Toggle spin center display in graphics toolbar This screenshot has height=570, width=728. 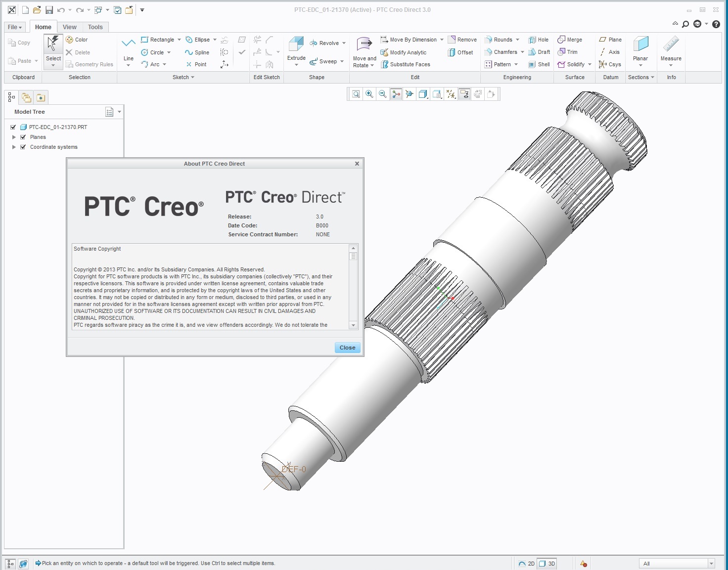[396, 94]
